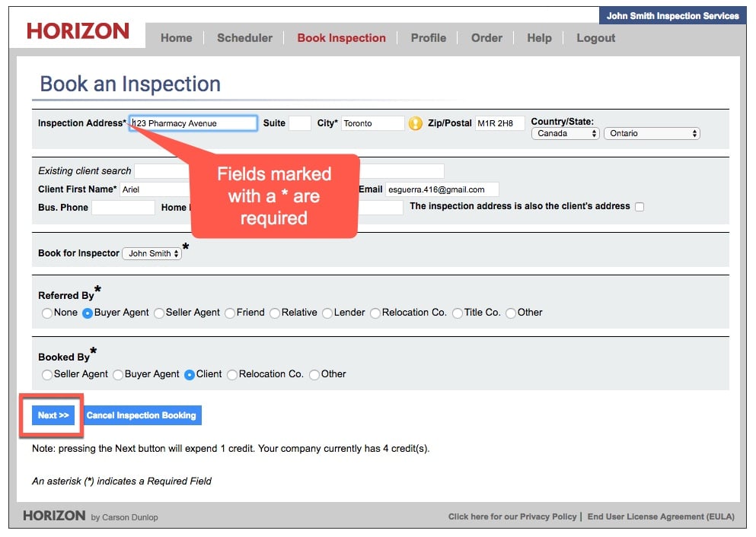Click into the Inspection Address field
756x537 pixels.
point(193,123)
